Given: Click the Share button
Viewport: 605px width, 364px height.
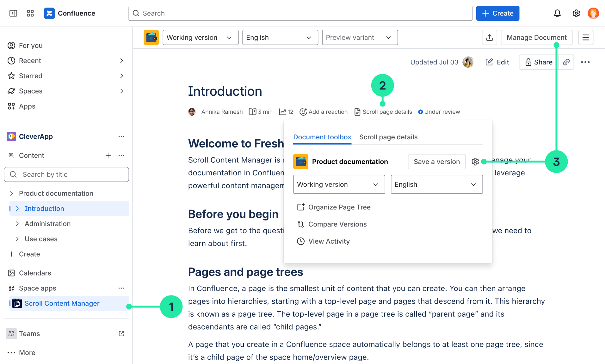Looking at the screenshot, I should tap(539, 62).
